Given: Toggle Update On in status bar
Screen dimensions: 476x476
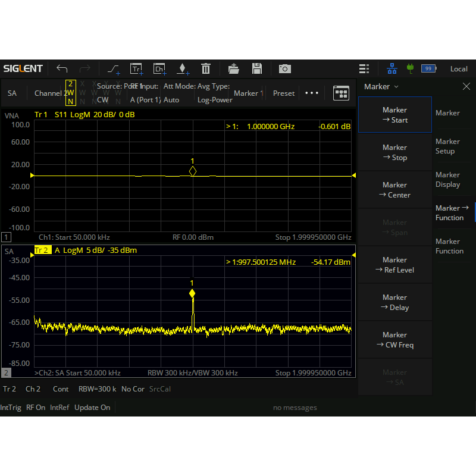Looking at the screenshot, I should tap(92, 408).
